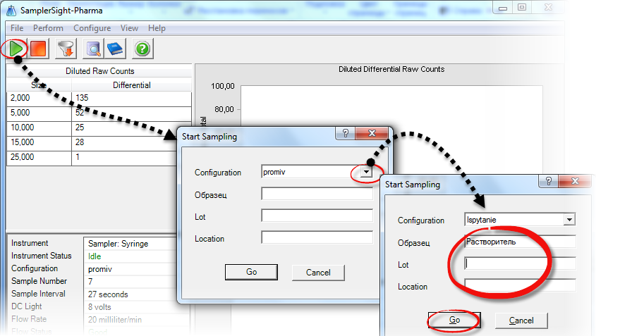Click the help button in Ispytanie dialog title
Screen dimensions: 644x336
[549, 181]
